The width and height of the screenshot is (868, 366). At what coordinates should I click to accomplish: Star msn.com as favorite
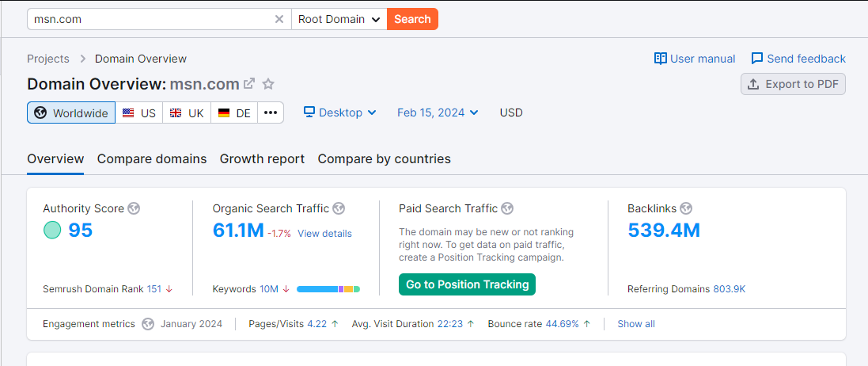click(x=268, y=84)
